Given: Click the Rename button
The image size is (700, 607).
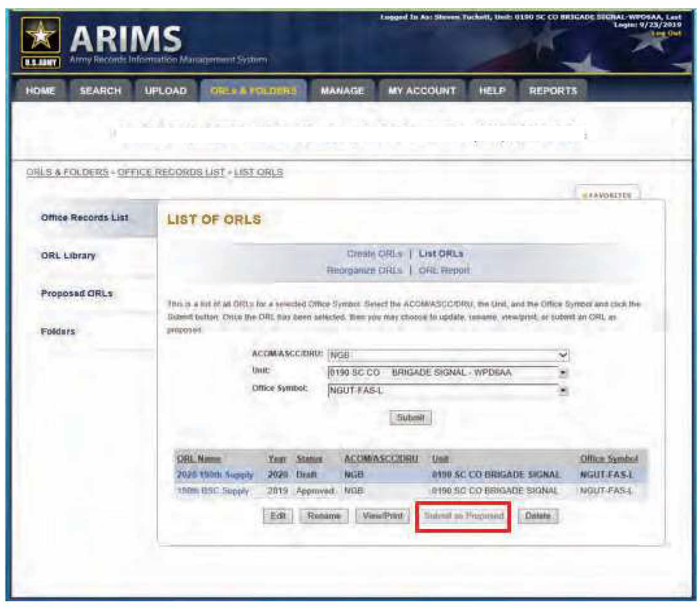Looking at the screenshot, I should (324, 516).
